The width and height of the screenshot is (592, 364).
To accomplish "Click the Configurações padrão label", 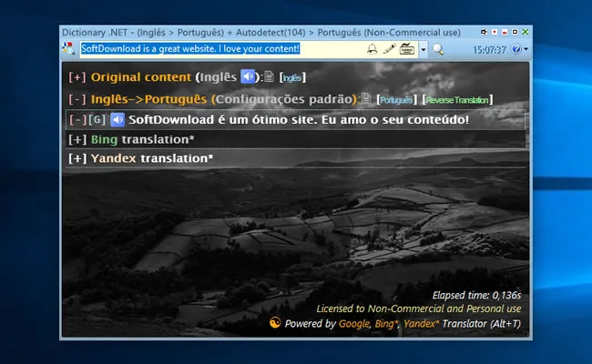I will pyautogui.click(x=283, y=99).
